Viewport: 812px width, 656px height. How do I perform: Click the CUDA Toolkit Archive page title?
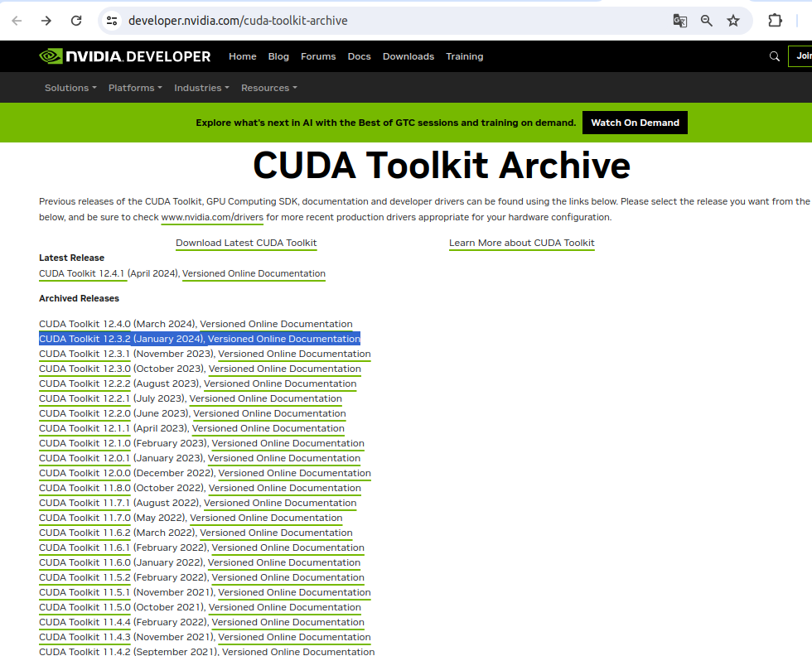pos(442,166)
